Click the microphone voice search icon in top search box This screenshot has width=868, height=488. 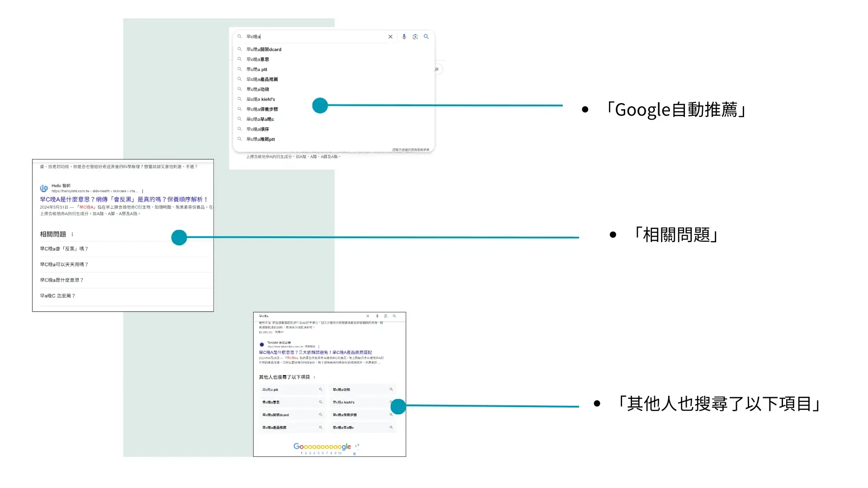tap(404, 37)
